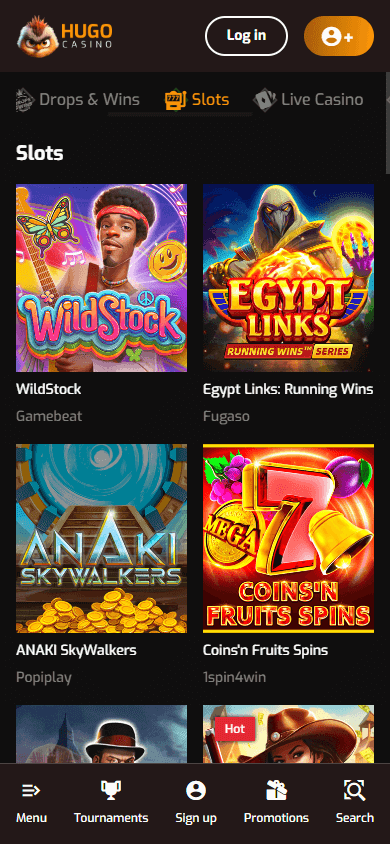Screen dimensions: 390x844
Task: Select the Drops & Wins category icon
Action: [25, 100]
